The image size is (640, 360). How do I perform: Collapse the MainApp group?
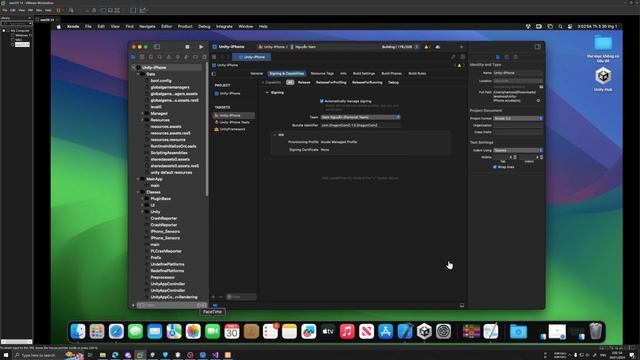tap(138, 179)
